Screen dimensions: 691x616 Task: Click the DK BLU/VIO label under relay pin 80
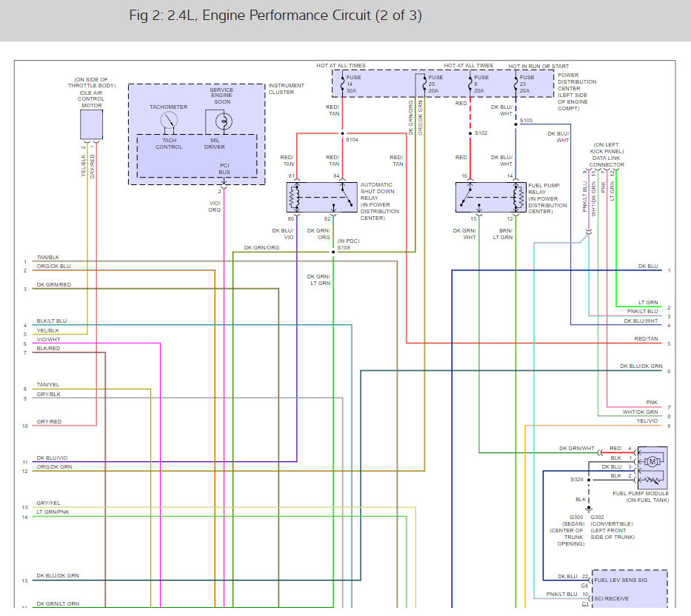[282, 234]
